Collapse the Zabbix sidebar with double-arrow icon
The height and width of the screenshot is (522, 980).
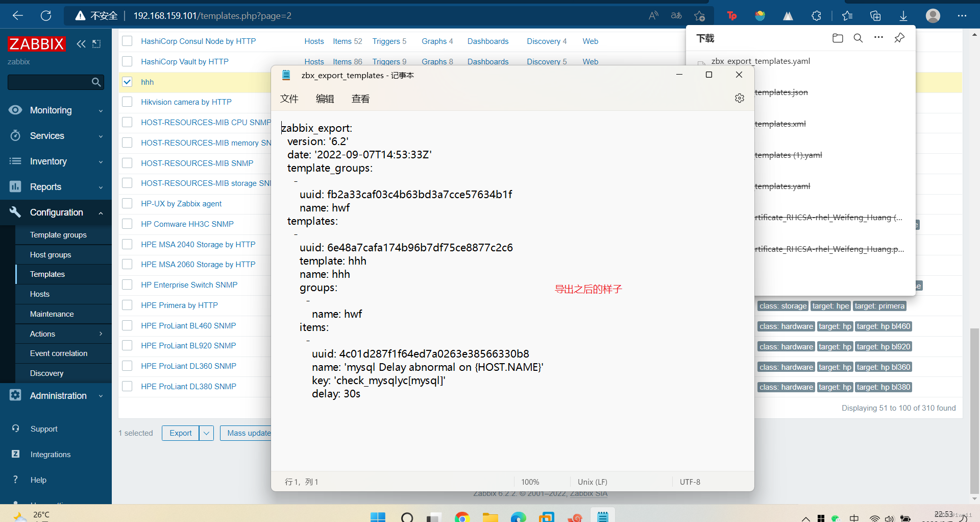81,44
